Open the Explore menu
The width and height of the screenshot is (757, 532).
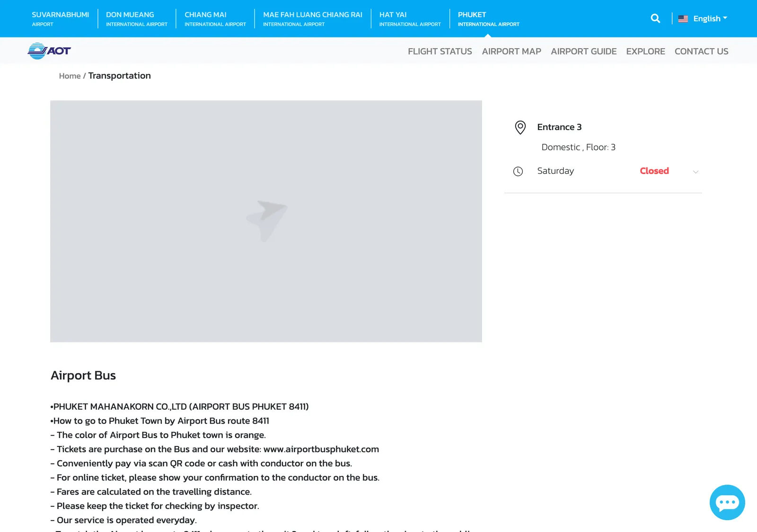[645, 51]
